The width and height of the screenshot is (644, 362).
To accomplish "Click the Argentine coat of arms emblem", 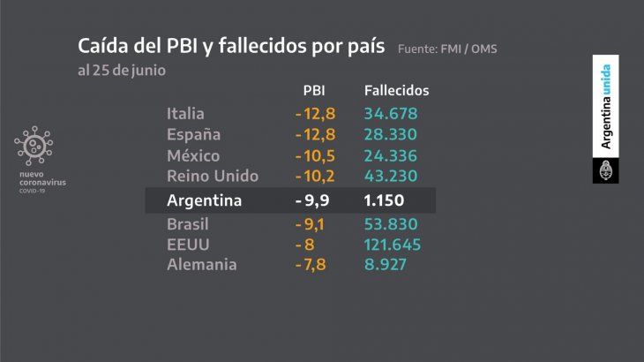I will (x=605, y=171).
